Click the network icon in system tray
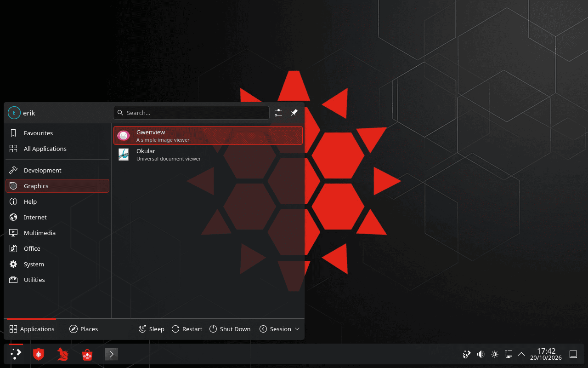The height and width of the screenshot is (368, 588). coord(509,354)
